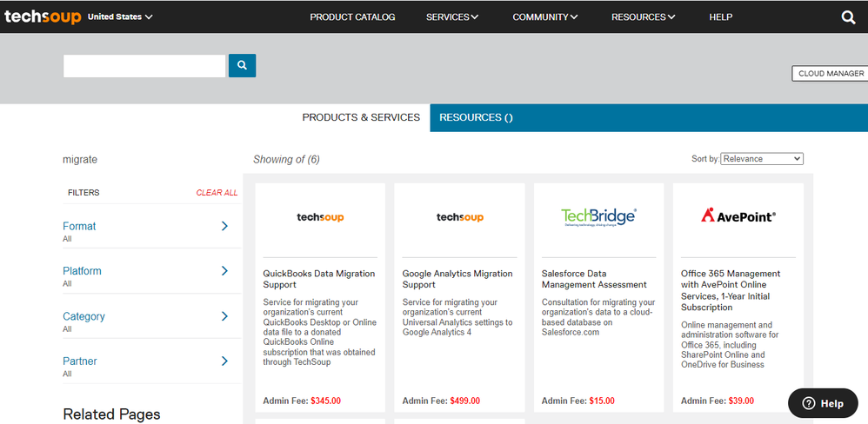Expand the Community menu

pyautogui.click(x=544, y=17)
